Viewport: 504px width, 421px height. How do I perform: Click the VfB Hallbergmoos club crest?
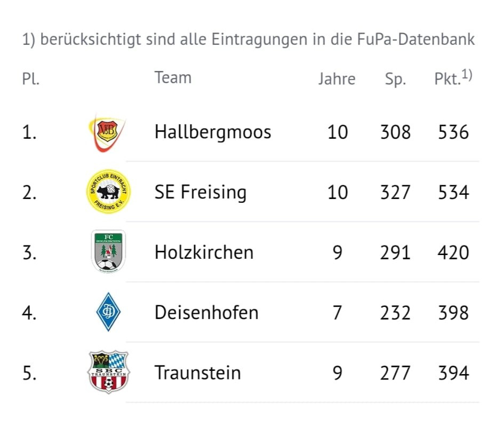click(x=108, y=132)
